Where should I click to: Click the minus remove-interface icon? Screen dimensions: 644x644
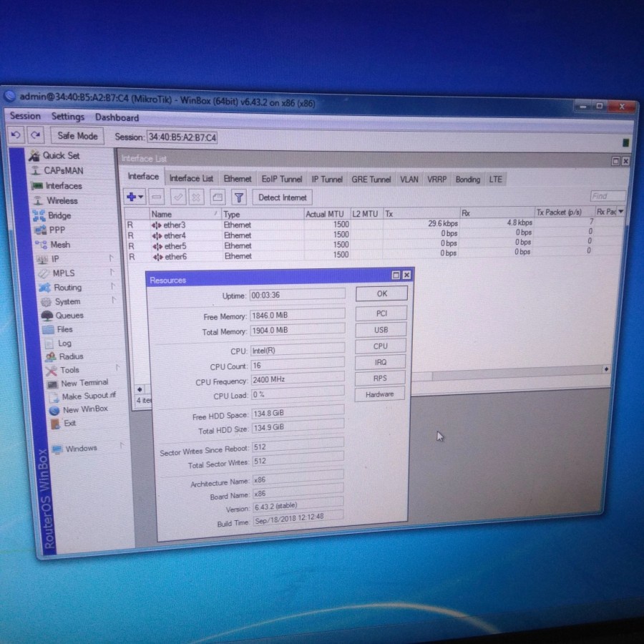pyautogui.click(x=157, y=197)
